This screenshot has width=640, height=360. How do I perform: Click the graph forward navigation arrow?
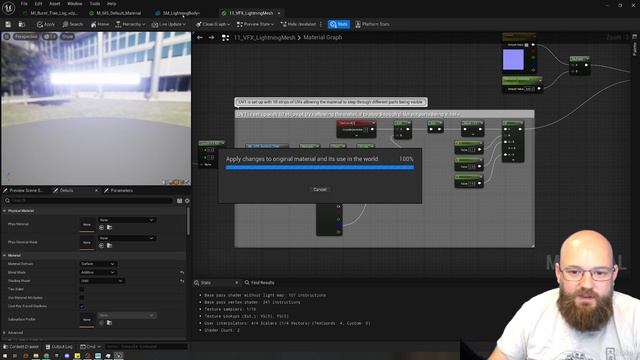click(211, 38)
